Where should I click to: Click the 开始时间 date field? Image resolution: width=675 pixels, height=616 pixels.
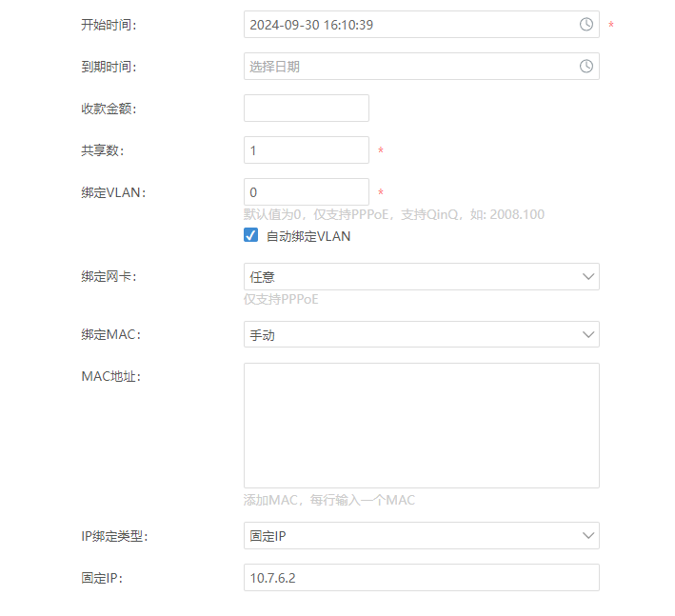tap(422, 25)
